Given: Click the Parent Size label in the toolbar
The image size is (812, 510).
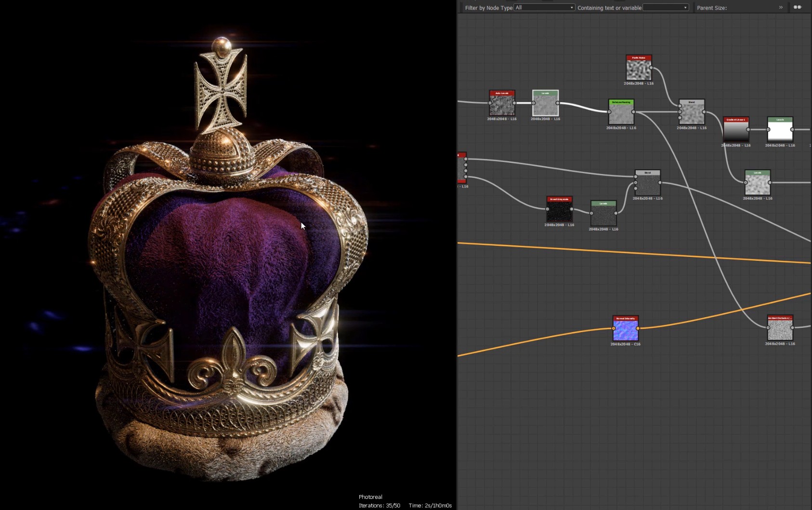Looking at the screenshot, I should [x=711, y=8].
